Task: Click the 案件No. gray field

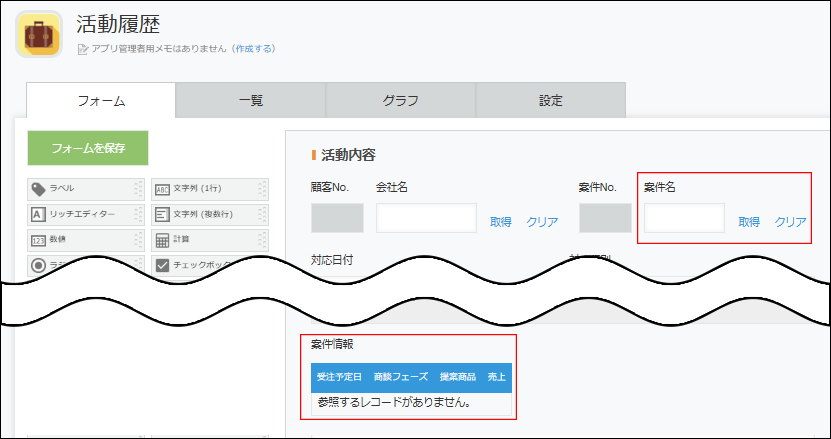Action: click(x=605, y=218)
